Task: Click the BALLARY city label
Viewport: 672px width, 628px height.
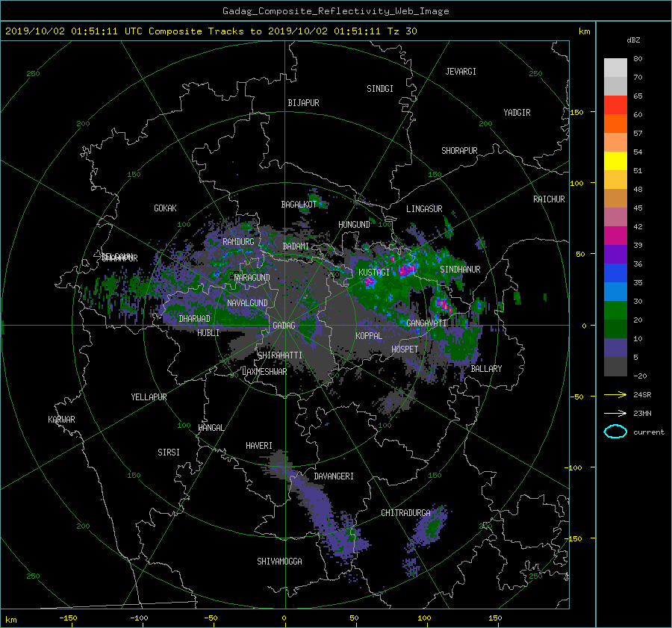Action: click(486, 369)
